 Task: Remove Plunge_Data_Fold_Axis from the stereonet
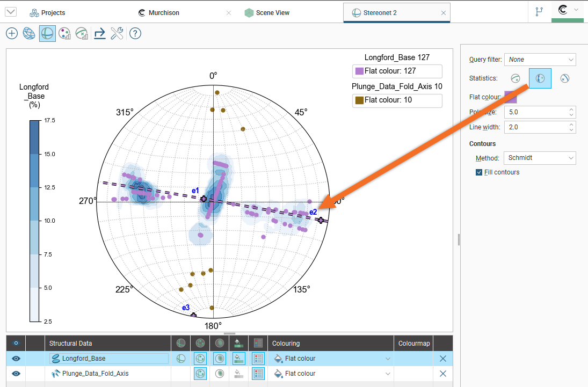[x=443, y=374]
